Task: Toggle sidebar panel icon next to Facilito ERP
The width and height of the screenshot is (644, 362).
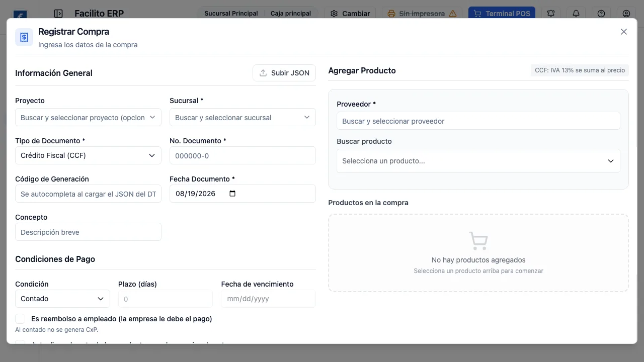Action: (58, 14)
